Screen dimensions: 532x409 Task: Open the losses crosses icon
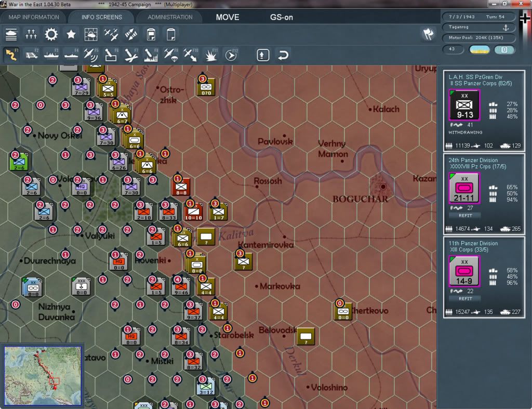pos(31,34)
